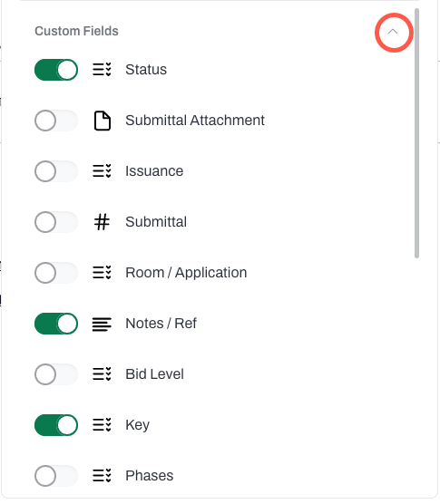Image resolution: width=440 pixels, height=504 pixels.
Task: Turn off the Notes / Ref toggle
Action: coord(56,324)
